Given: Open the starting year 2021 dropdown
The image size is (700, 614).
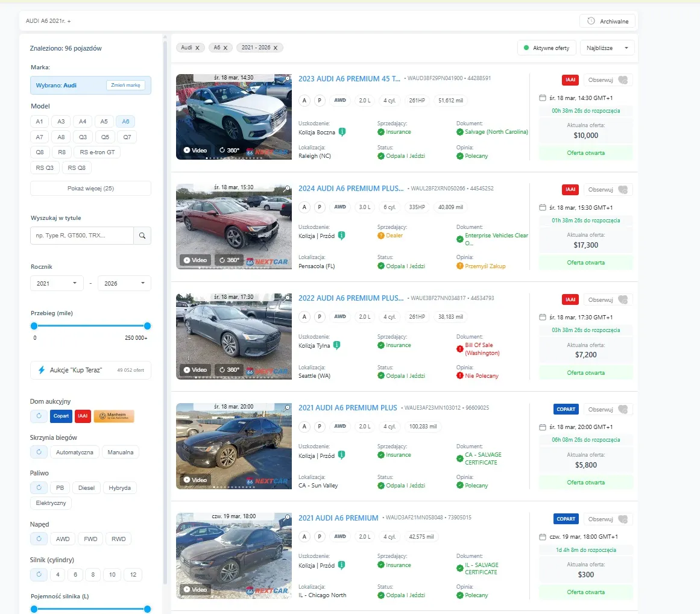Looking at the screenshot, I should [x=57, y=283].
